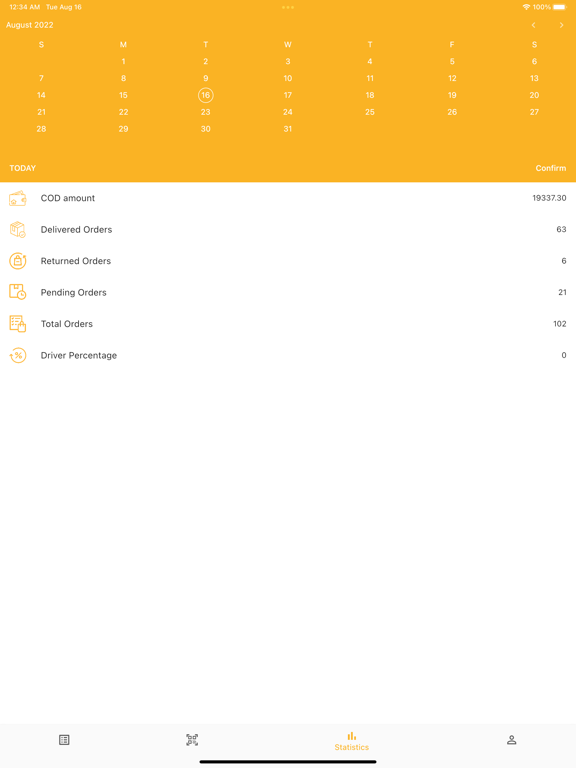Click the August 2022 month label
Image resolution: width=576 pixels, height=768 pixels.
pos(30,25)
